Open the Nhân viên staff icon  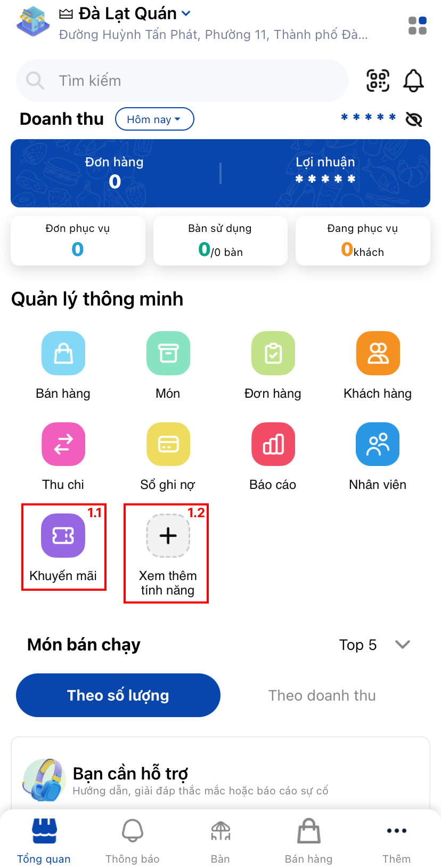[378, 444]
